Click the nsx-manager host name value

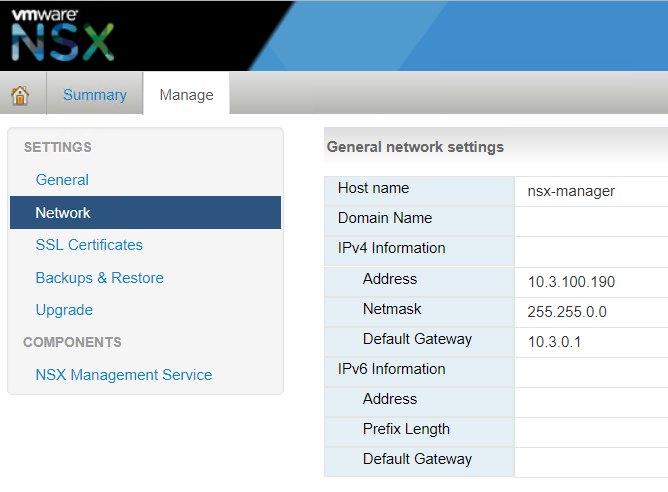[x=571, y=191]
